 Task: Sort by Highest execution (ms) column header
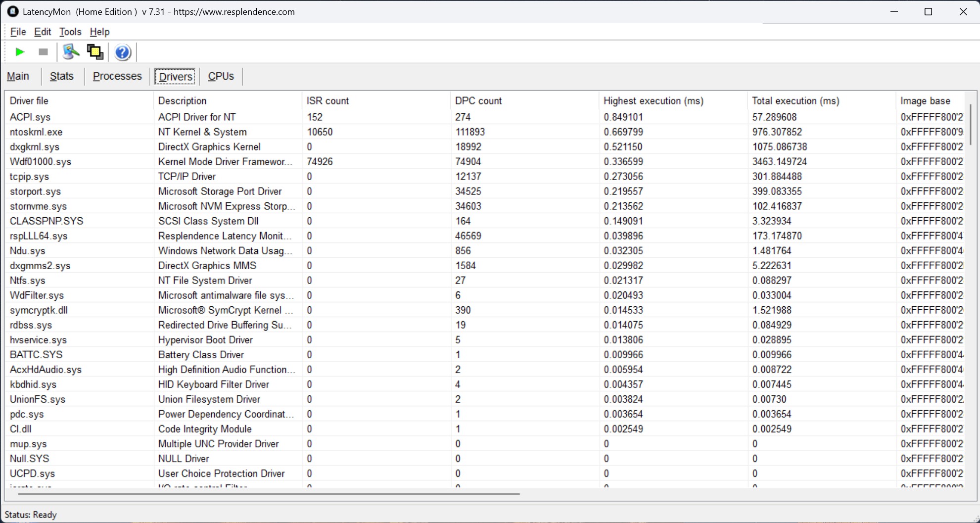click(x=653, y=101)
